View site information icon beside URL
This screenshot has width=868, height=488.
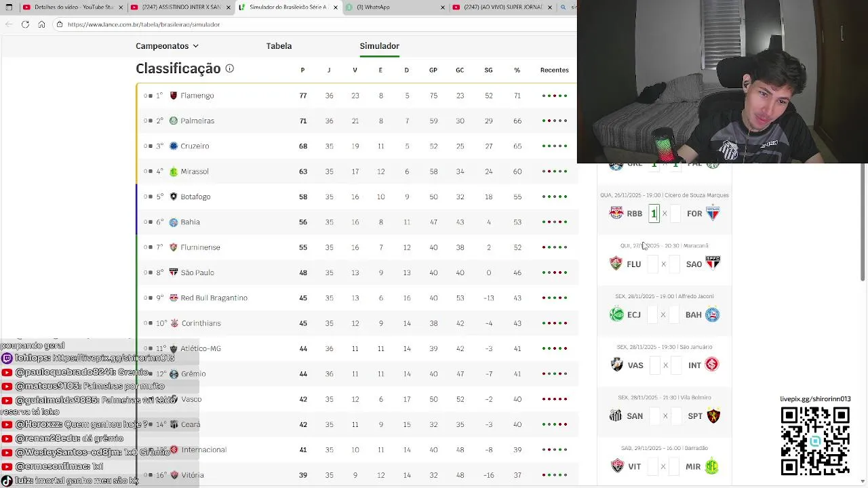pyautogui.click(x=60, y=24)
